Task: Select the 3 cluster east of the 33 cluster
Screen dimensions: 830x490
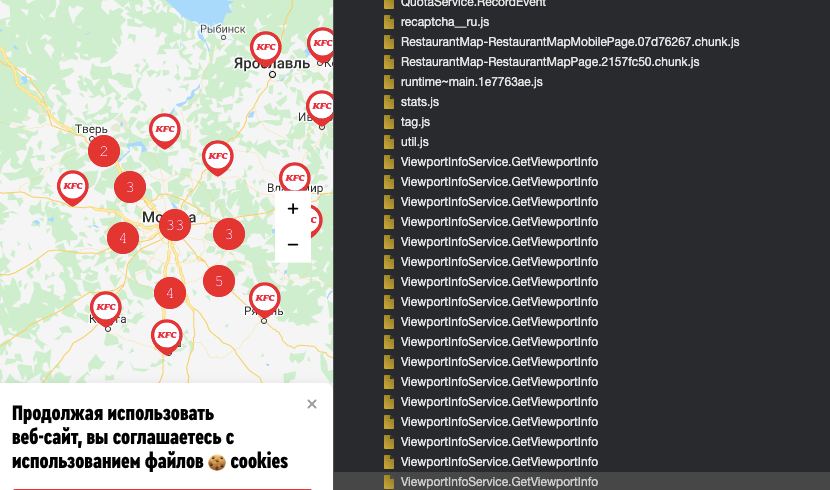Action: pos(229,234)
